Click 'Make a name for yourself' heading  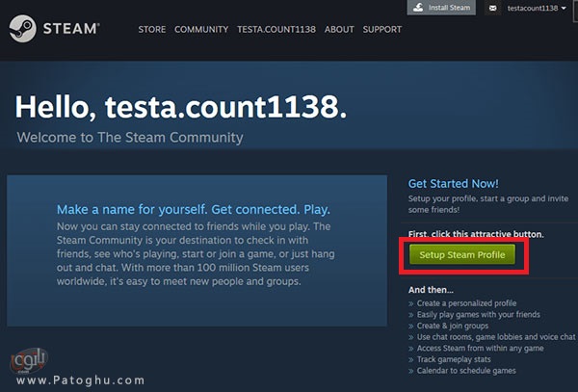194,209
